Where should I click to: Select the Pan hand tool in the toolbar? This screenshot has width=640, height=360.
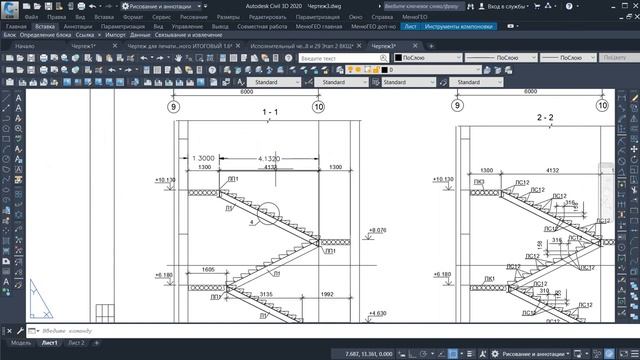[178, 58]
